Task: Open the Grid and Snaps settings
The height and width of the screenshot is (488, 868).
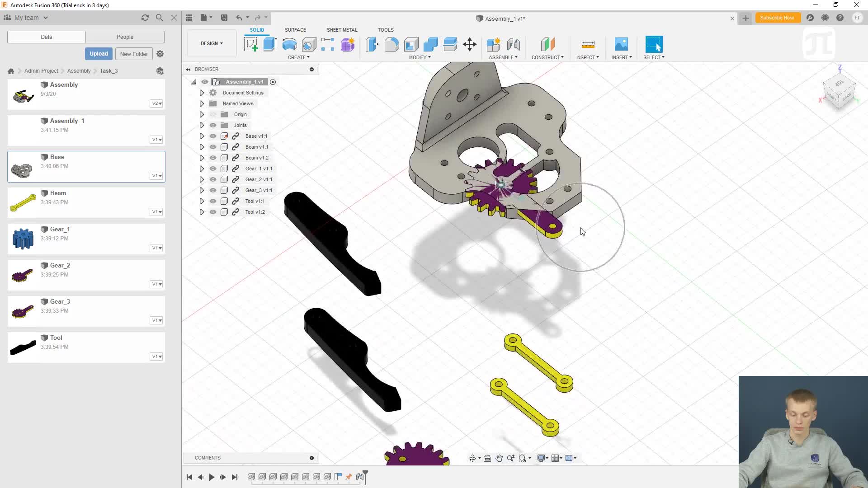Action: pyautogui.click(x=556, y=458)
